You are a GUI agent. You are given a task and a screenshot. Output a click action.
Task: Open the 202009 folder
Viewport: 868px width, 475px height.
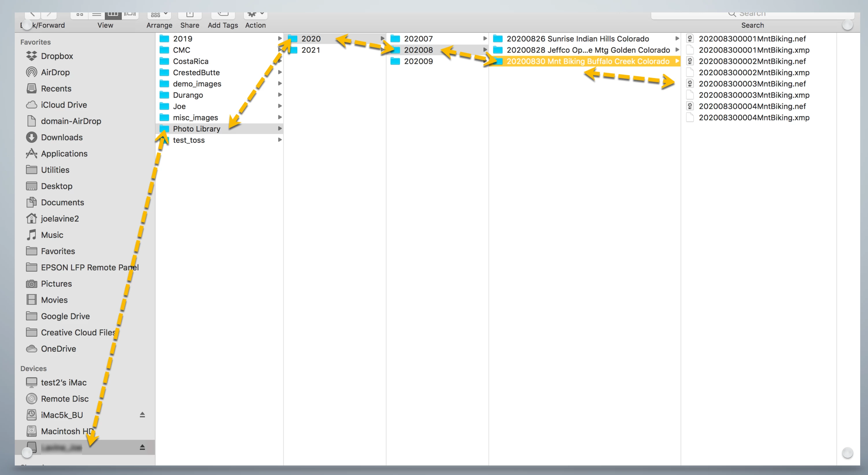(x=418, y=61)
